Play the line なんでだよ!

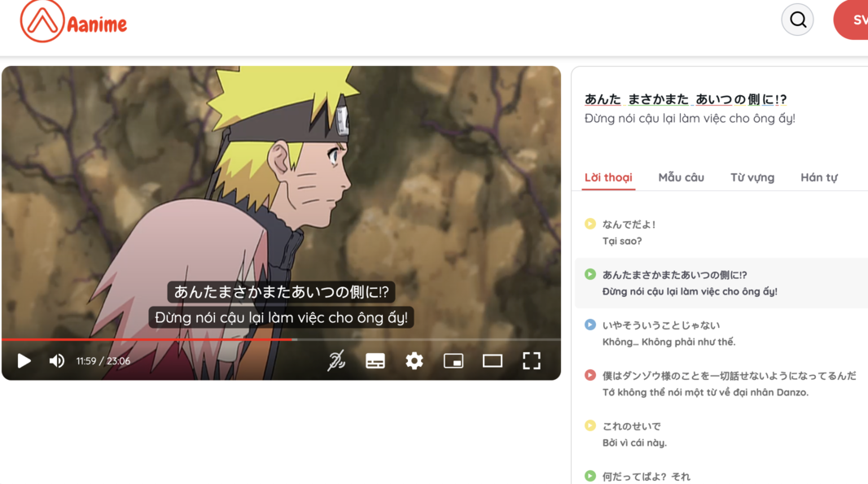pos(590,224)
